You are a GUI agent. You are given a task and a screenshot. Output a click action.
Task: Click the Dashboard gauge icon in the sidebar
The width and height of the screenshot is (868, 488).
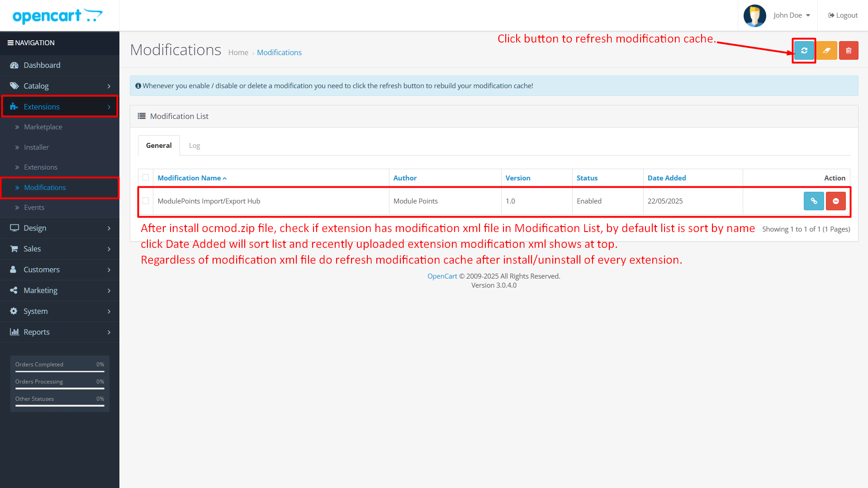pyautogui.click(x=14, y=65)
